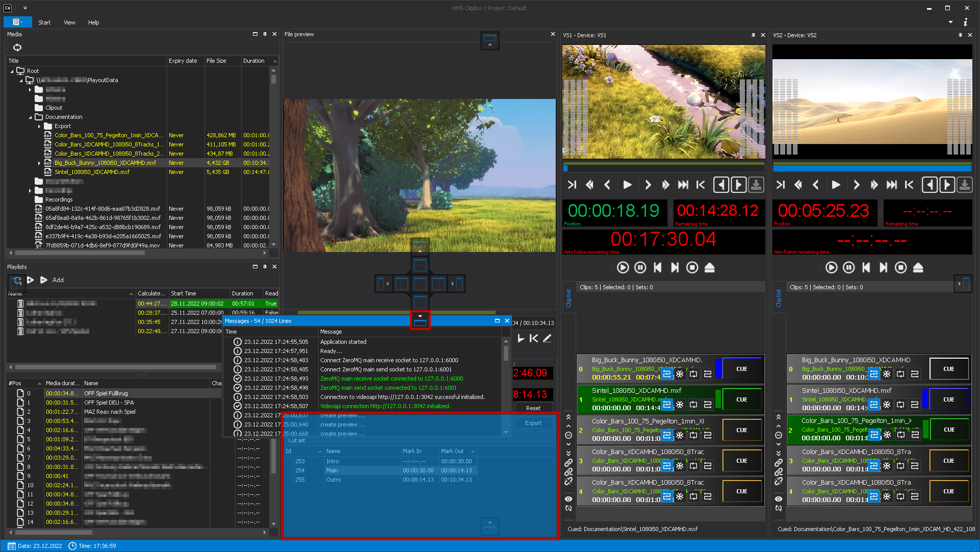Open the Start menu
980x552 pixels.
tap(44, 22)
